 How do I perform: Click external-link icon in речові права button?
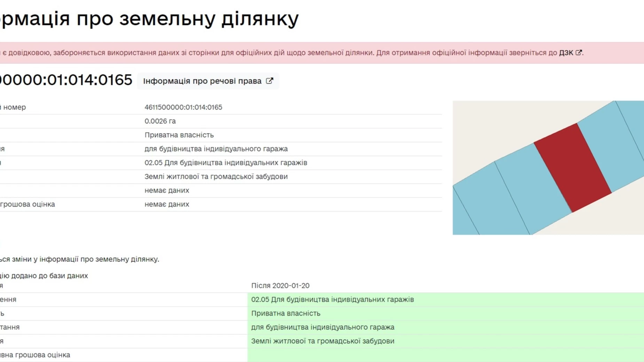click(x=269, y=81)
